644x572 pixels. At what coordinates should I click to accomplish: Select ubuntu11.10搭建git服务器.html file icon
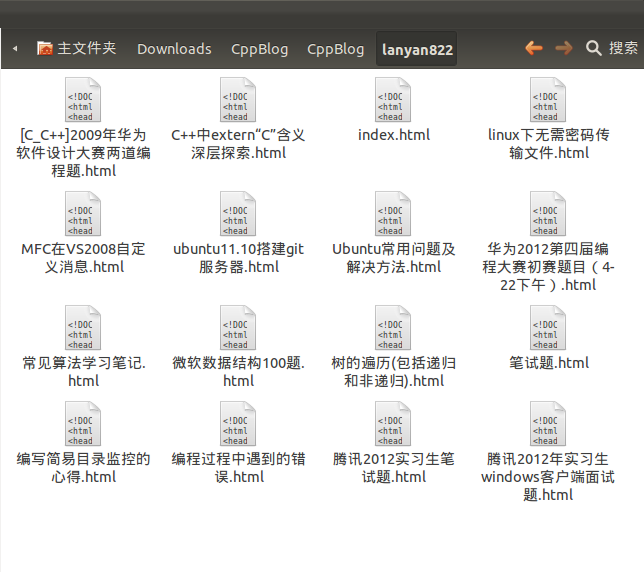238,215
